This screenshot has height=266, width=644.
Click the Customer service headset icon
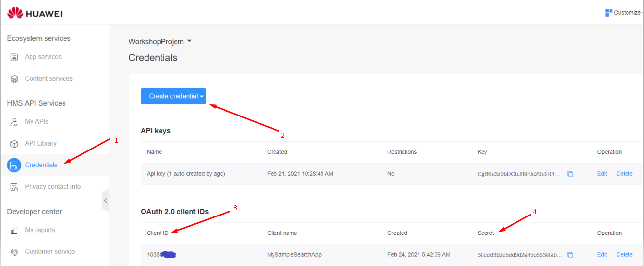[x=15, y=252]
